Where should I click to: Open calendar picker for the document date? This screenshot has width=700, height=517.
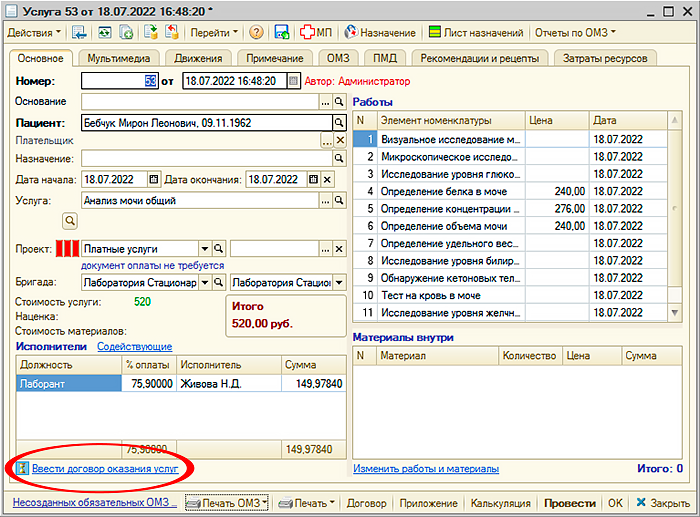coord(293,81)
